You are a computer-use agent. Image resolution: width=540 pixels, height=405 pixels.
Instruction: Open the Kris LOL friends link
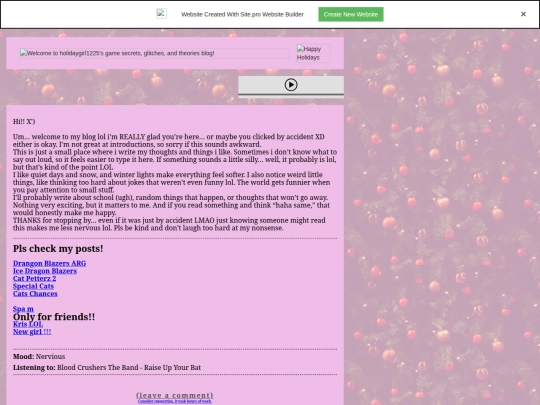28,324
